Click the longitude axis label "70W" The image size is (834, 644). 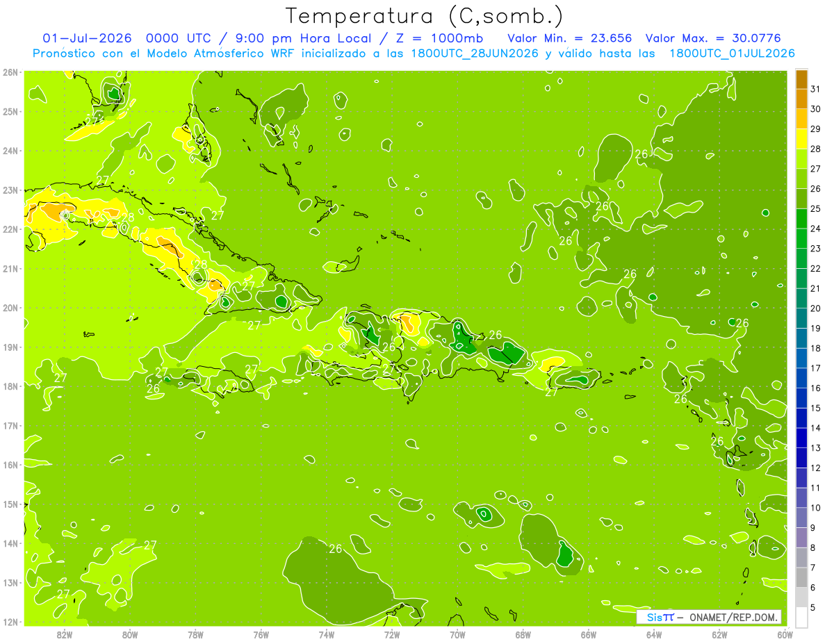click(x=457, y=634)
